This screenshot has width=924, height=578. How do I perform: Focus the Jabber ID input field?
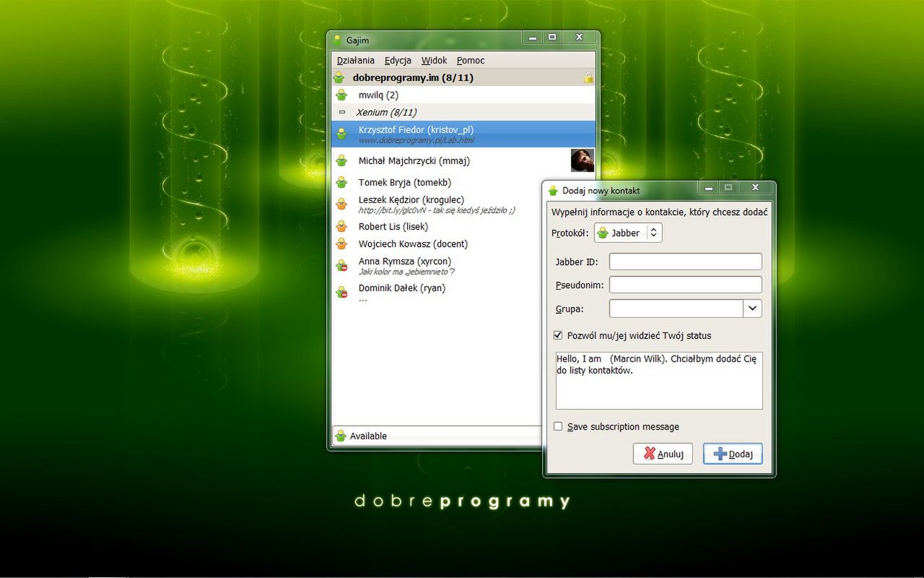coord(685,262)
